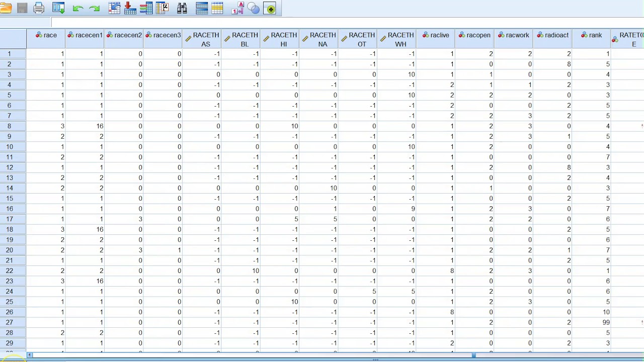
Task: Open the Variables info icon
Action: 146,8
